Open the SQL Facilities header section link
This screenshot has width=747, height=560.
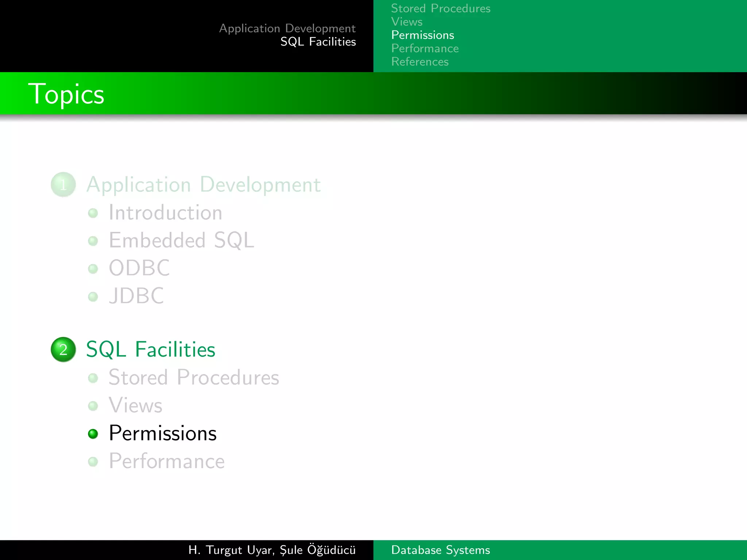click(318, 42)
